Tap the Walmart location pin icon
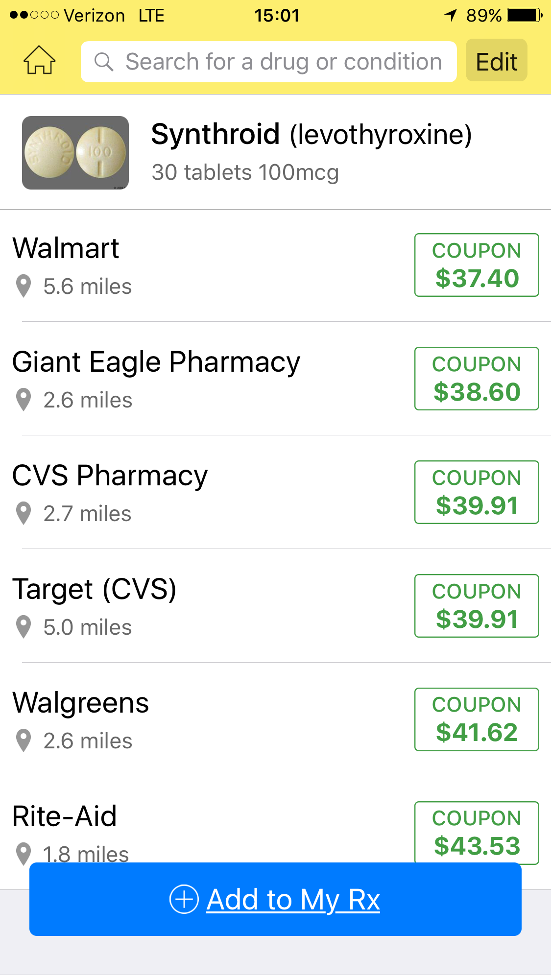 24,286
